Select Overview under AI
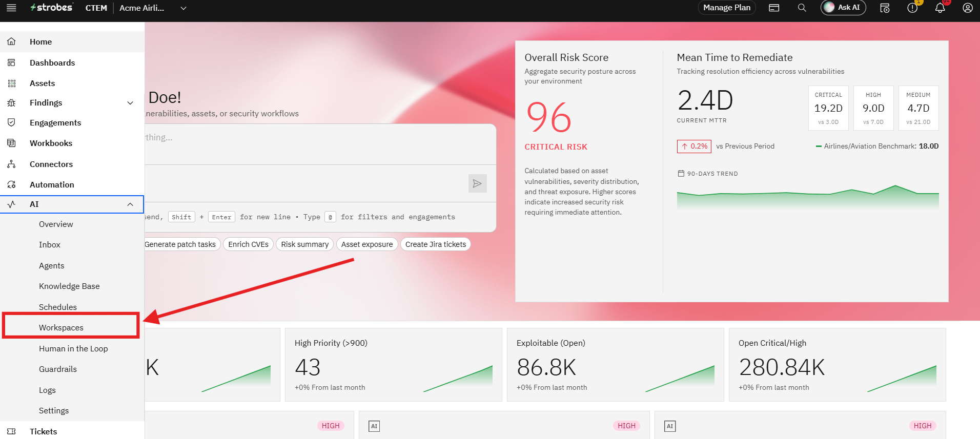 point(72,224)
